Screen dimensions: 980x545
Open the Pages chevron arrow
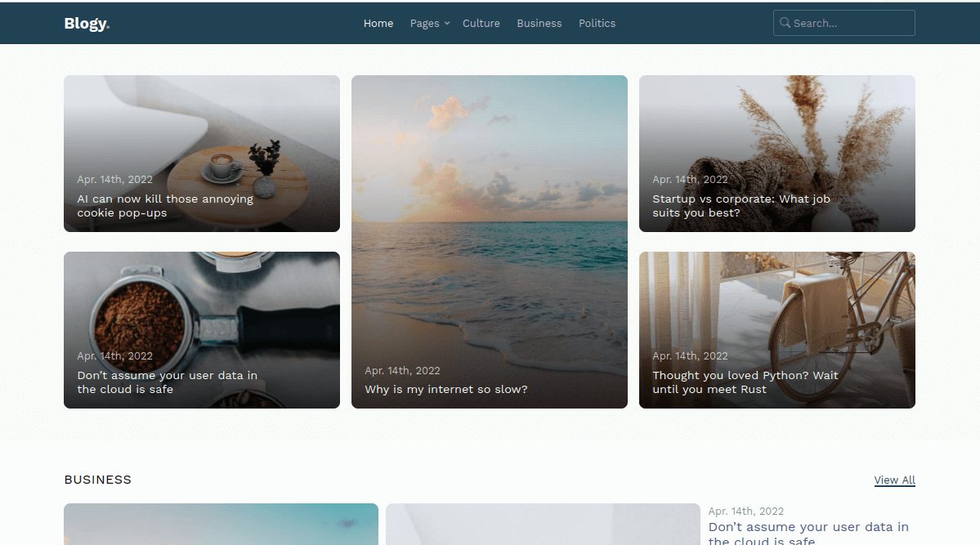(x=445, y=24)
